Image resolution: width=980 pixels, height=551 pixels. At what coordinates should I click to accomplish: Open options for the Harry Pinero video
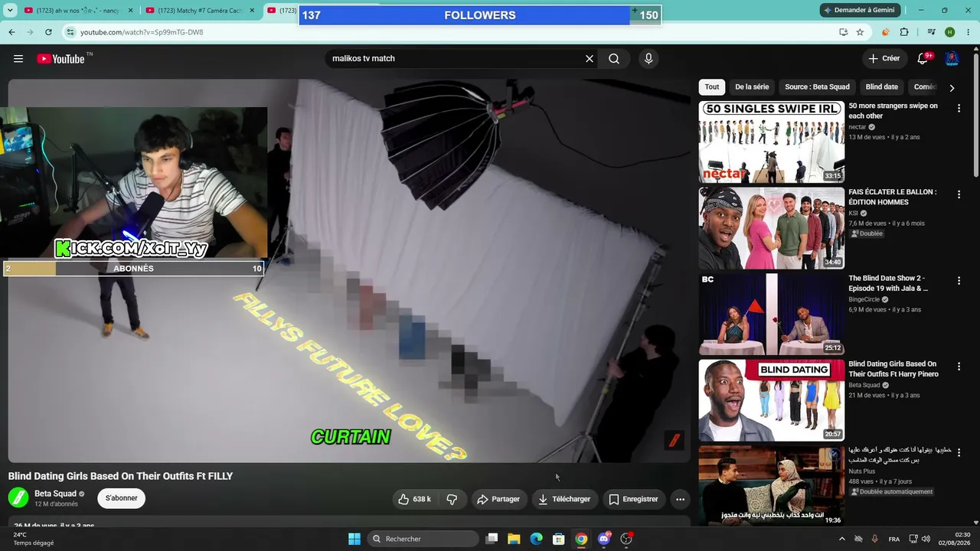click(959, 367)
